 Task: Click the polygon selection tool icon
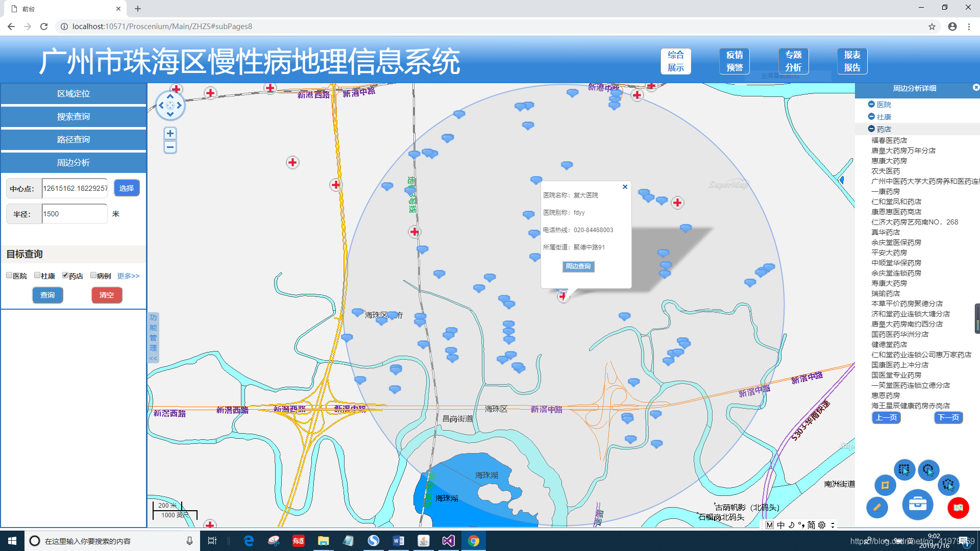[x=948, y=484]
